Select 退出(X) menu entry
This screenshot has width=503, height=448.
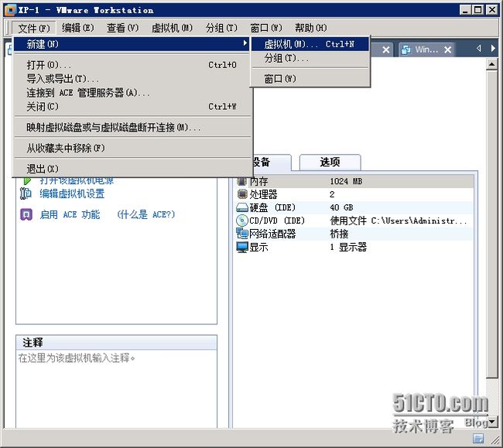[132, 169]
